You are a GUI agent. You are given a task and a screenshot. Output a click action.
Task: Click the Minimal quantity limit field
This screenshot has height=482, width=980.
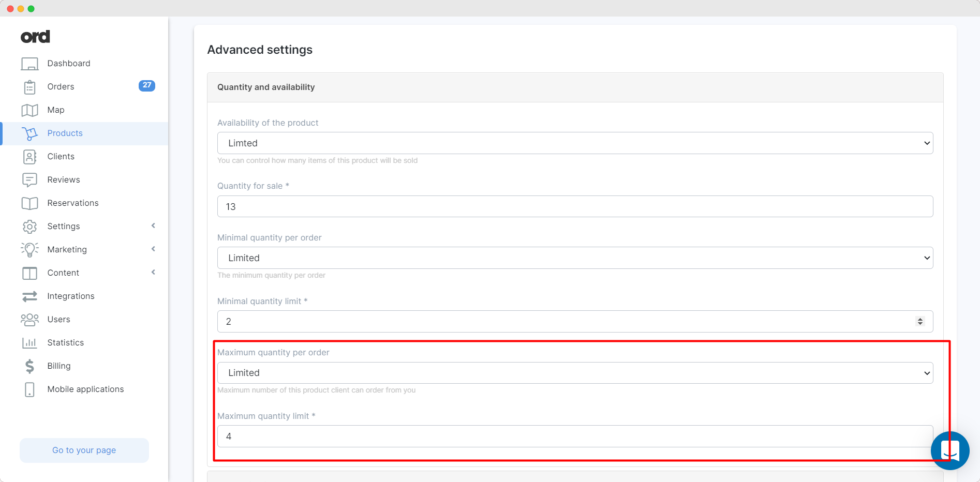click(575, 322)
